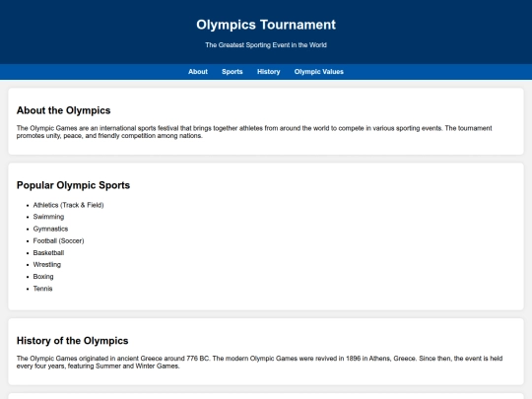Select the Basketball list item

click(48, 253)
